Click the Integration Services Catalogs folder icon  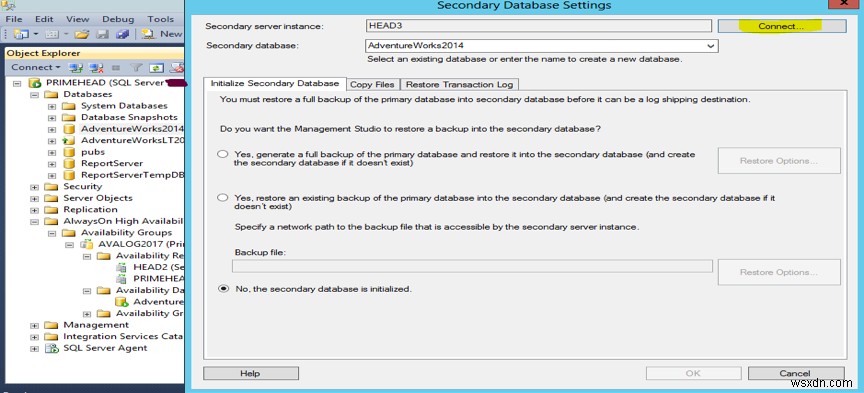pyautogui.click(x=51, y=337)
